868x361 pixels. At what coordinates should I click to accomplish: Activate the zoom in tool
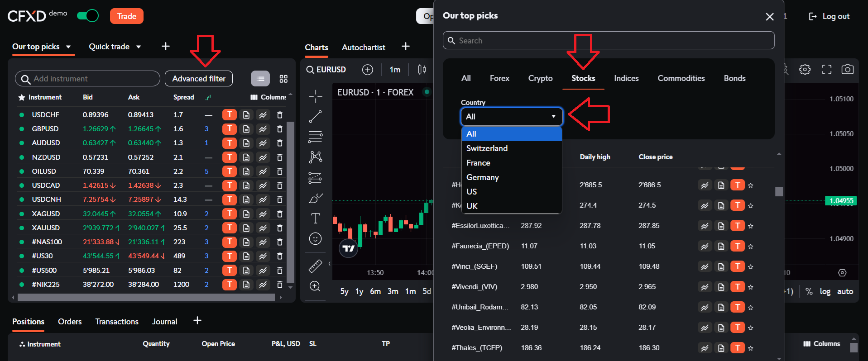[x=316, y=286]
